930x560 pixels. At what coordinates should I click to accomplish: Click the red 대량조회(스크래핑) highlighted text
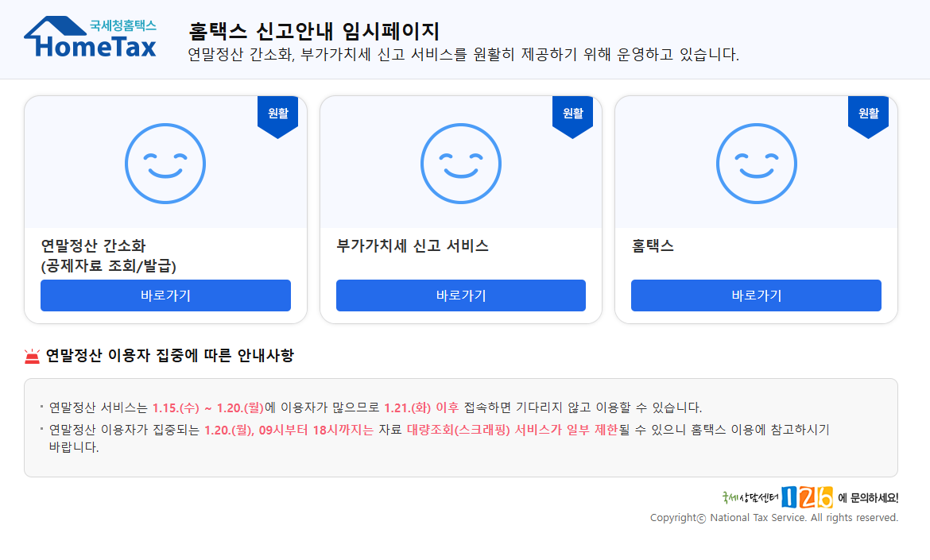tap(456, 430)
